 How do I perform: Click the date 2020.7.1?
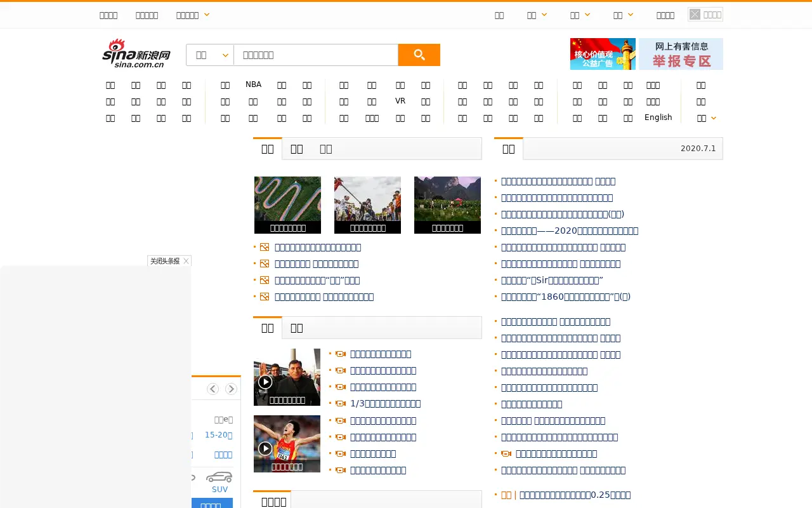click(698, 149)
